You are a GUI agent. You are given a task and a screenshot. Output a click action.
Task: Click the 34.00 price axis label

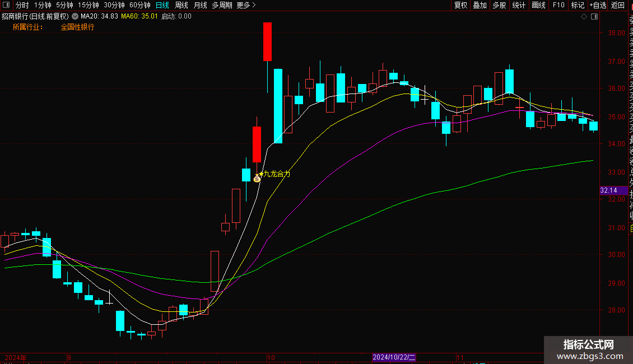(616, 144)
